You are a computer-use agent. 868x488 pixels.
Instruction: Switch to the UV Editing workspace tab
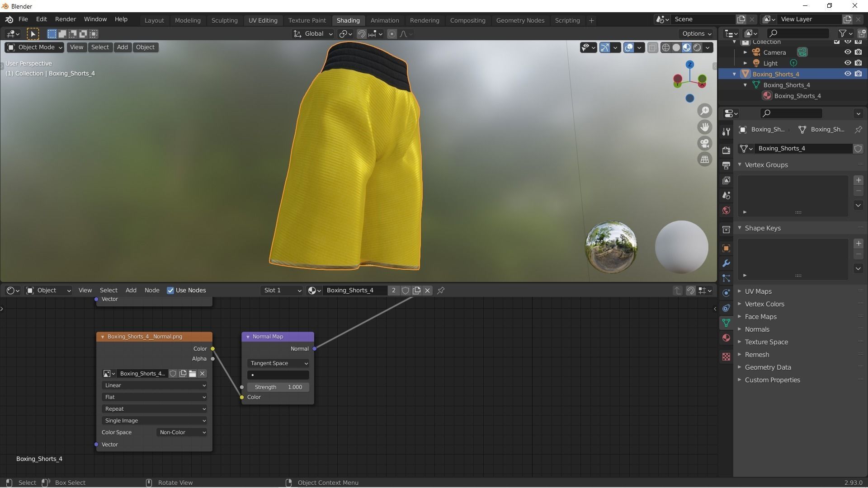click(263, 20)
